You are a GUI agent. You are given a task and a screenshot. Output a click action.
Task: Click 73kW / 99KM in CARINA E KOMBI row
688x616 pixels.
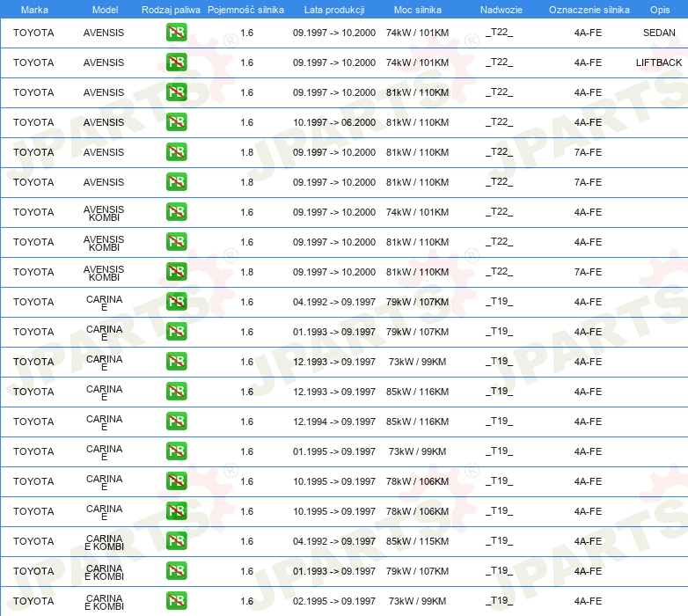[417, 601]
